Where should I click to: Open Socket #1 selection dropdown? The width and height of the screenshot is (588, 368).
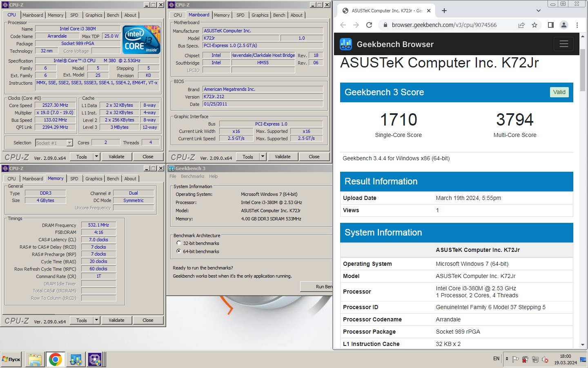tap(69, 143)
